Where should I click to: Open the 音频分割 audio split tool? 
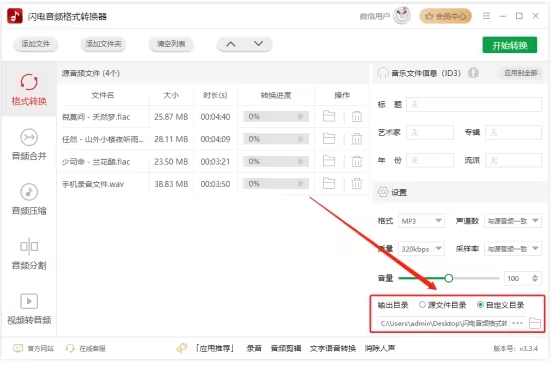(x=29, y=254)
